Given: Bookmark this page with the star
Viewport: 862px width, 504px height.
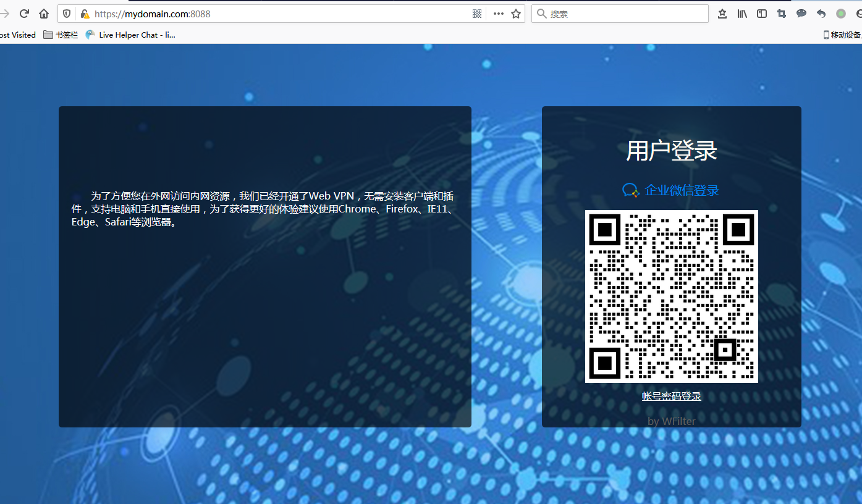Looking at the screenshot, I should tap(516, 14).
